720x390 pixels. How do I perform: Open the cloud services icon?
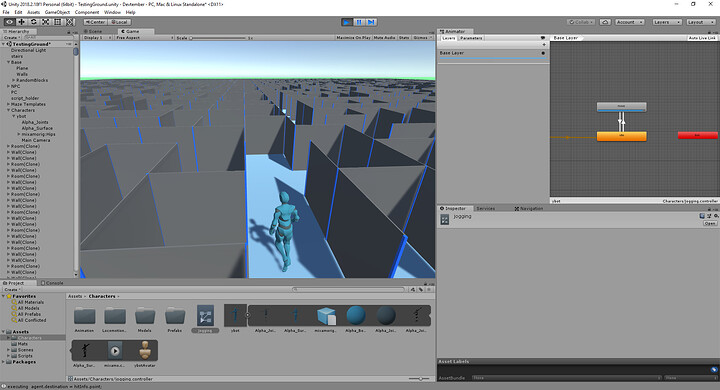[605, 22]
